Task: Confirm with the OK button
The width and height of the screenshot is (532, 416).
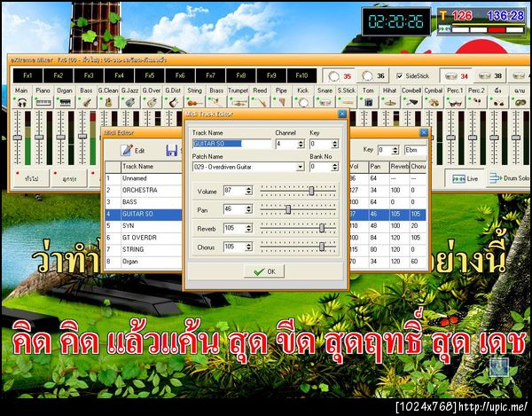Action: (264, 271)
